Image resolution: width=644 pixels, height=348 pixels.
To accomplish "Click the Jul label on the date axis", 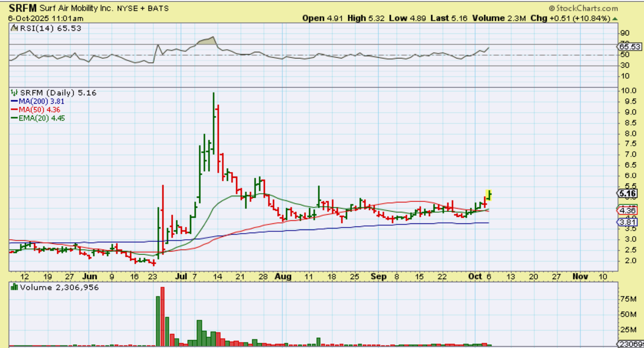I will [181, 276].
